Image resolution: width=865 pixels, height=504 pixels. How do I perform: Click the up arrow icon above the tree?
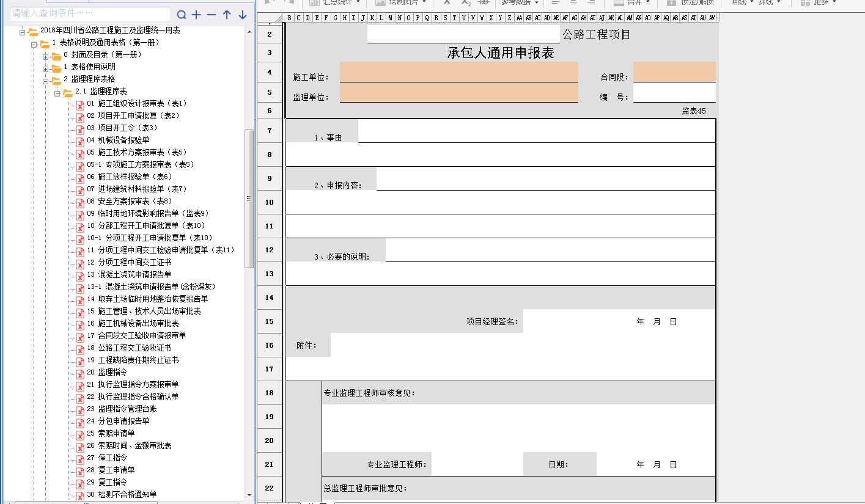click(x=227, y=15)
